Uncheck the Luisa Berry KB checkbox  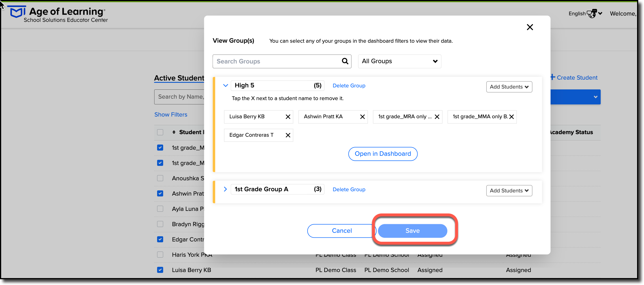160,270
